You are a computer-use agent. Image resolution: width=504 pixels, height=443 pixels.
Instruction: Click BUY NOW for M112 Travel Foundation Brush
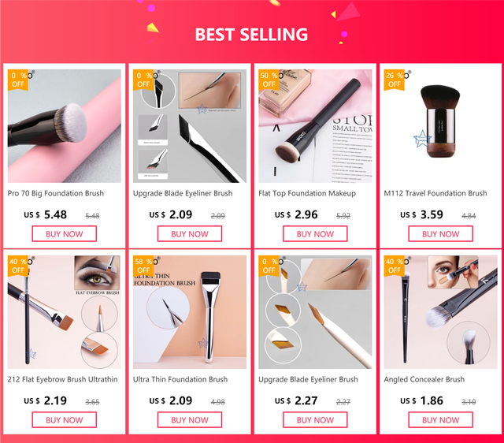coord(441,234)
